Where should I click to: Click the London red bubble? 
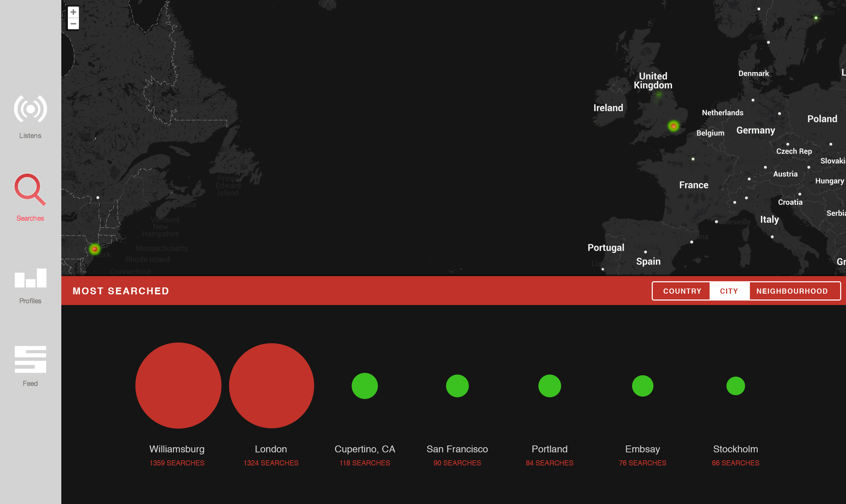271,386
